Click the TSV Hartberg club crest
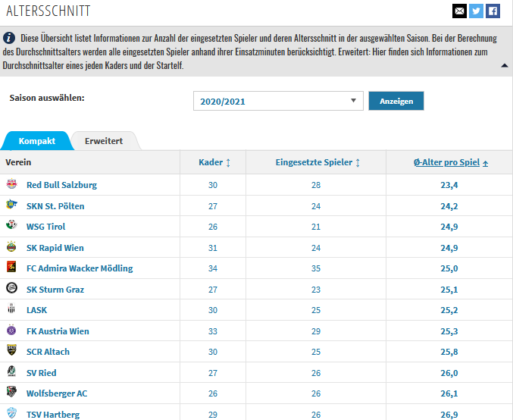The width and height of the screenshot is (513, 420). (x=11, y=413)
